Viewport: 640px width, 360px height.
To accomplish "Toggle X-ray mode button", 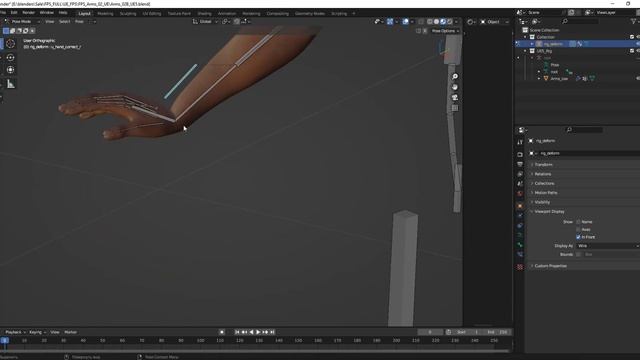I will [421, 22].
